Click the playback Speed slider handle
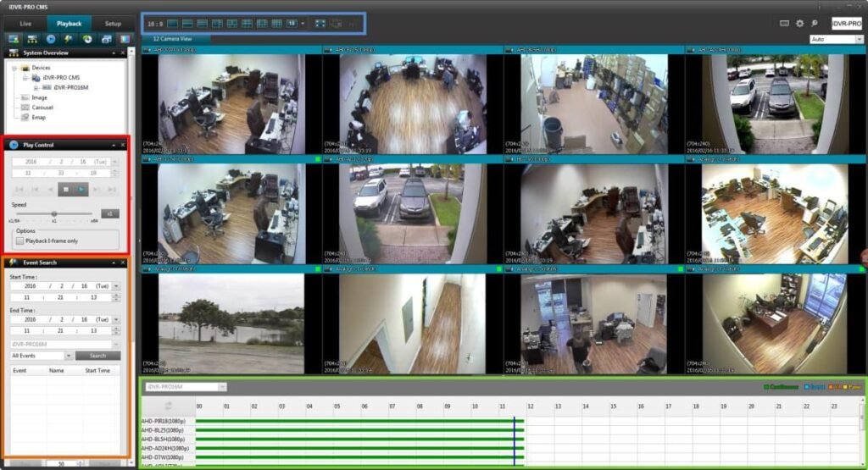The height and width of the screenshot is (470, 868). tap(54, 213)
